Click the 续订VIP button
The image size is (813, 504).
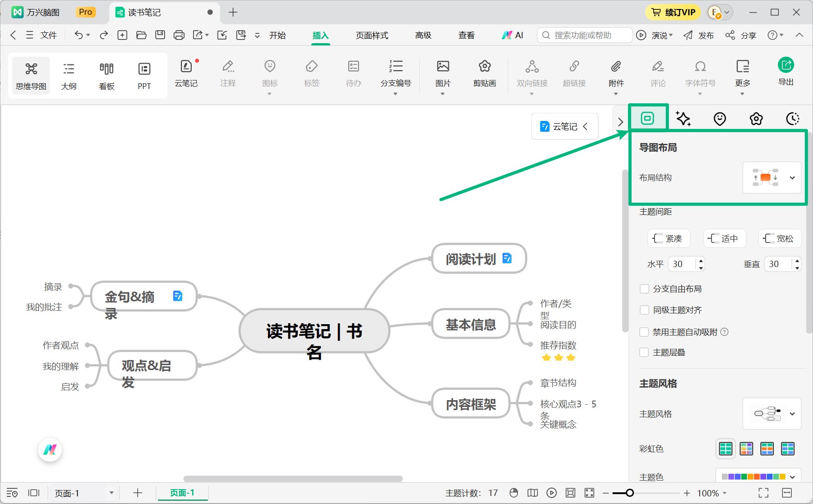click(673, 12)
